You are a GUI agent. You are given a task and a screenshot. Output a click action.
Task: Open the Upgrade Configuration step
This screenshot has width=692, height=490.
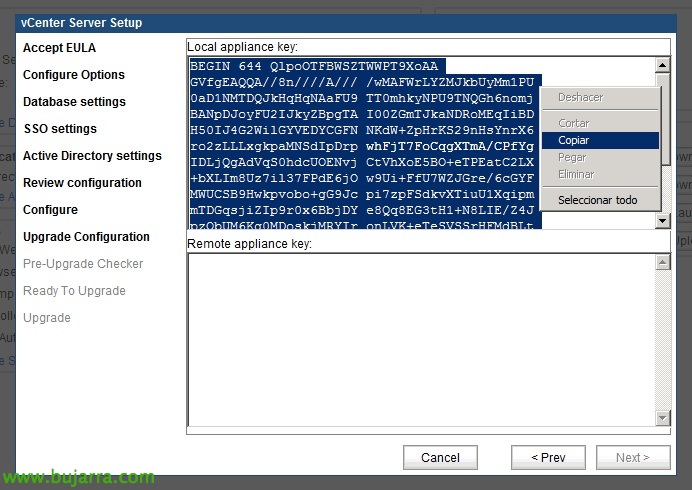86,237
